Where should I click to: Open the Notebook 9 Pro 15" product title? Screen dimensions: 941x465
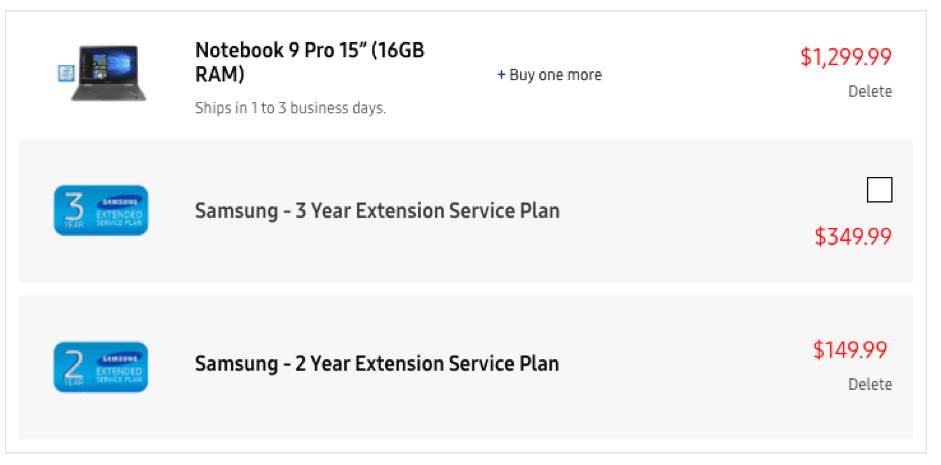point(309,62)
